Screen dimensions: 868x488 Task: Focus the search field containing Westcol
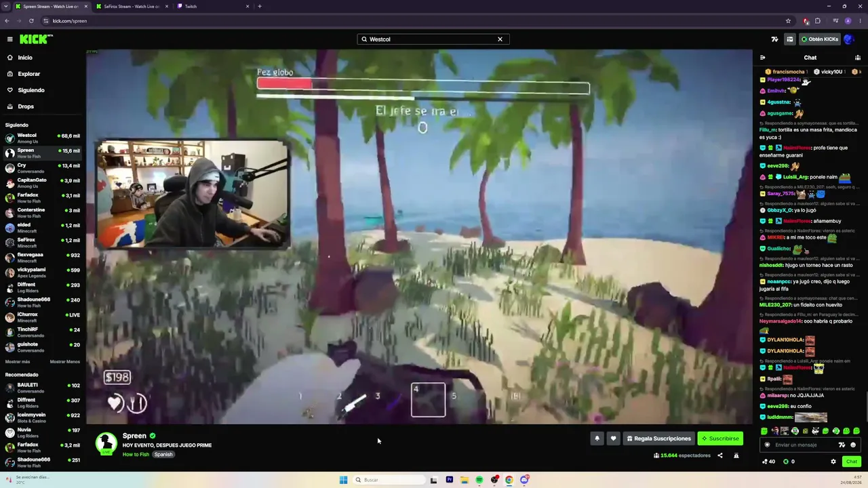click(x=433, y=39)
